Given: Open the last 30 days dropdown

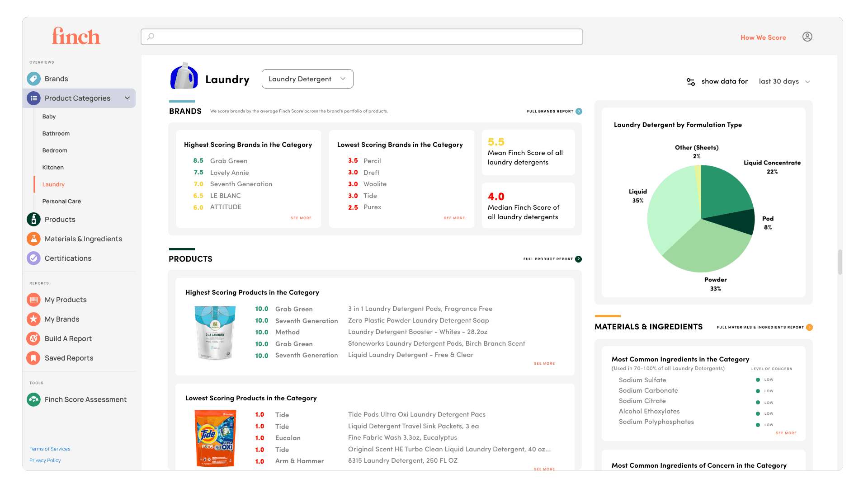Looking at the screenshot, I should 784,81.
